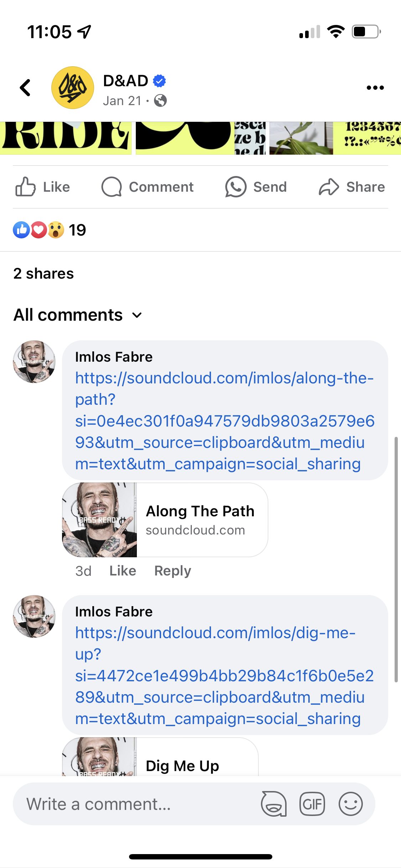
Task: View the 19 reactions list
Action: point(50,230)
